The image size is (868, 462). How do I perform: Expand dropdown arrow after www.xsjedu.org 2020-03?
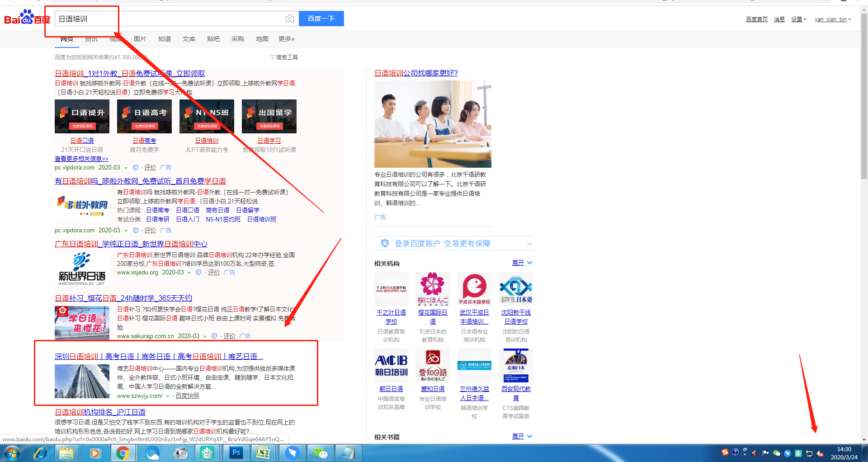click(x=189, y=273)
